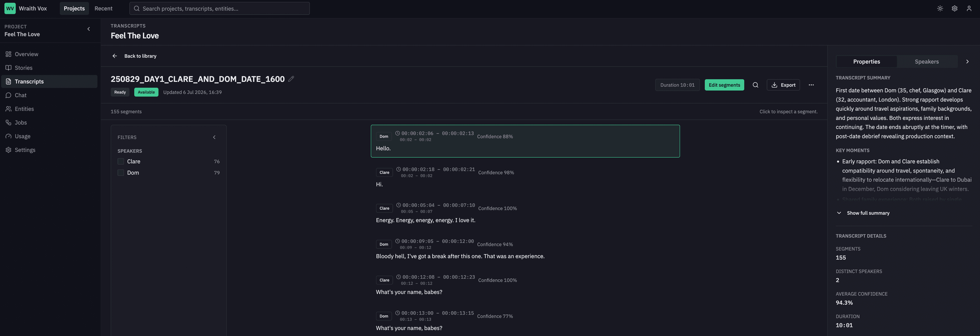Click 'Confidence 88%' label
The height and width of the screenshot is (336, 980).
tap(495, 136)
